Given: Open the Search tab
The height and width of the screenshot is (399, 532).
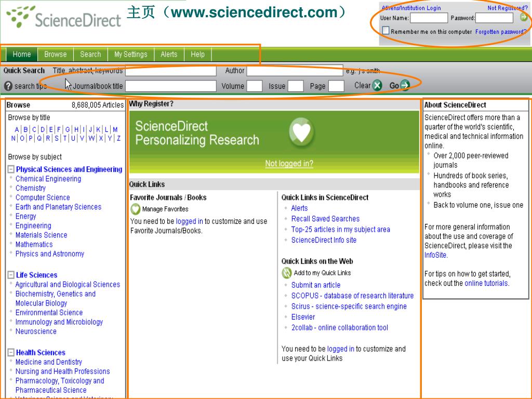Looking at the screenshot, I should tap(90, 54).
